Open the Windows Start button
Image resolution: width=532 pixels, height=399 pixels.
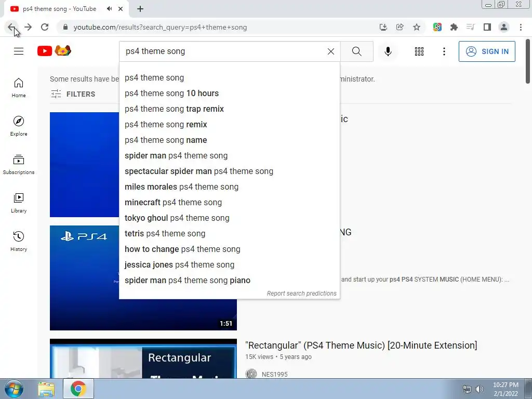(14, 389)
